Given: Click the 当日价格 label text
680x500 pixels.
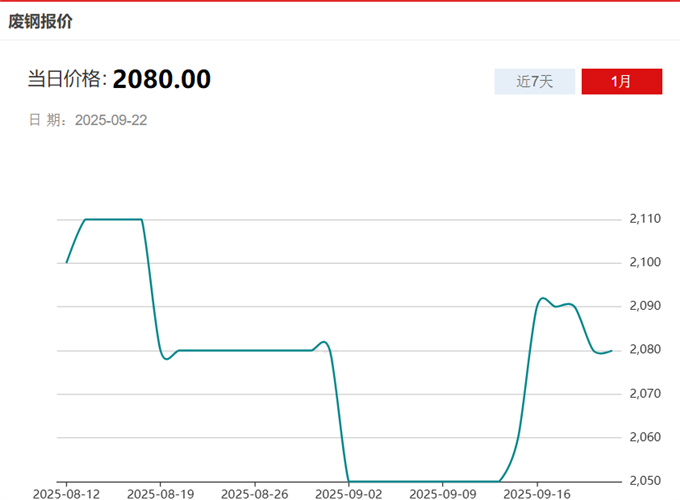Looking at the screenshot, I should (66, 80).
